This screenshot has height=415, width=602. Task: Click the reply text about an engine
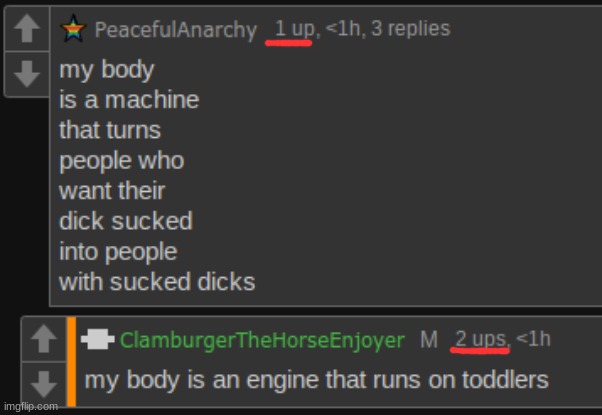[316, 380]
